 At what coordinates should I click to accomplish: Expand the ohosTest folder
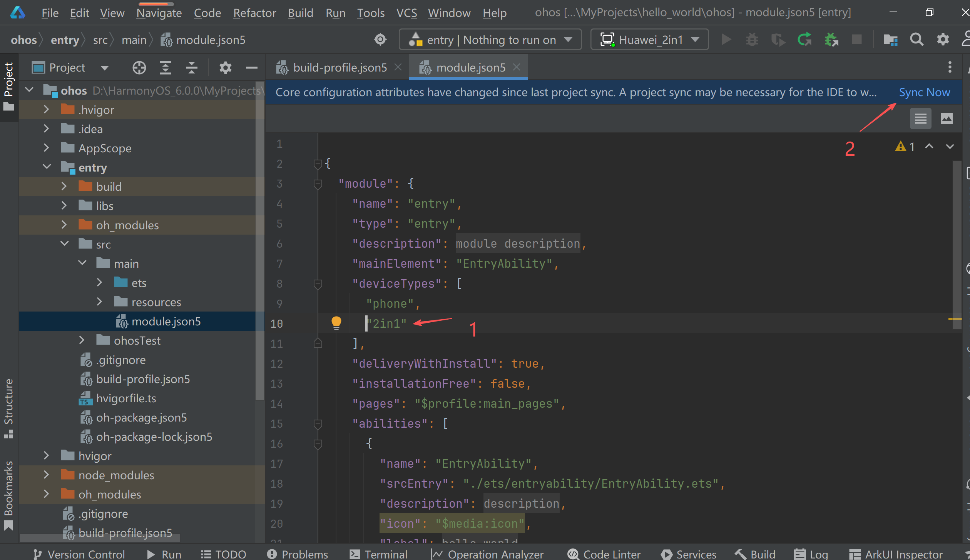(82, 340)
